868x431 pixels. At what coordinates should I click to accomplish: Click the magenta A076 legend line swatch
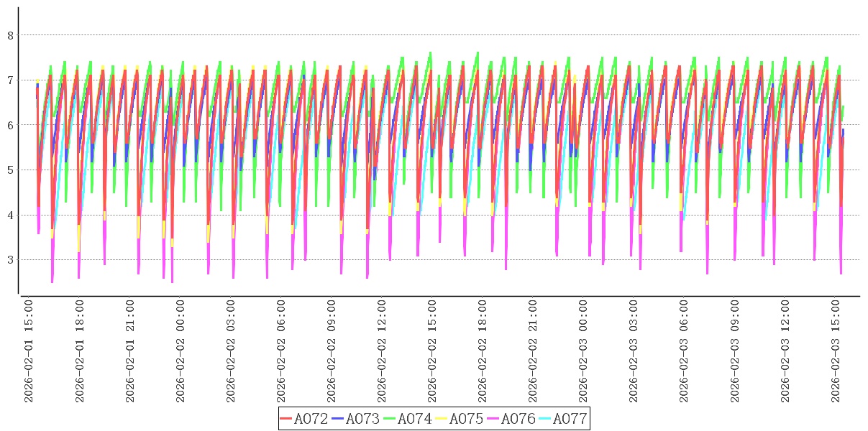(x=493, y=419)
